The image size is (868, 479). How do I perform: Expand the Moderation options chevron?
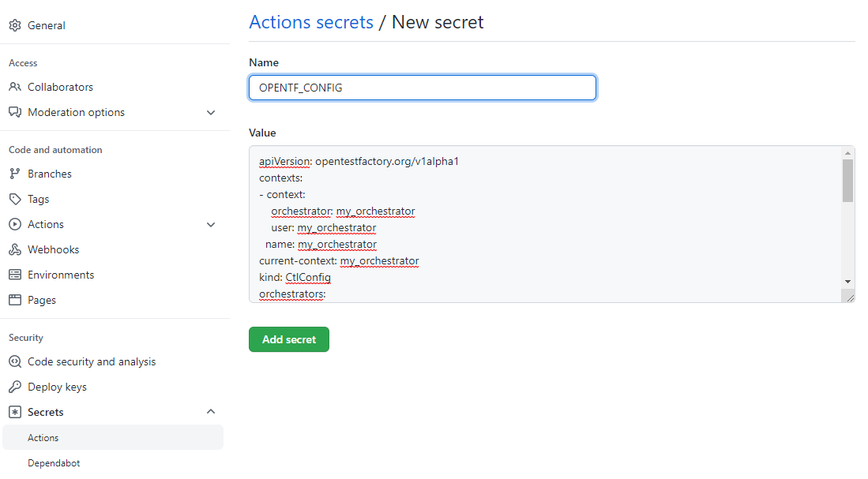click(x=211, y=113)
